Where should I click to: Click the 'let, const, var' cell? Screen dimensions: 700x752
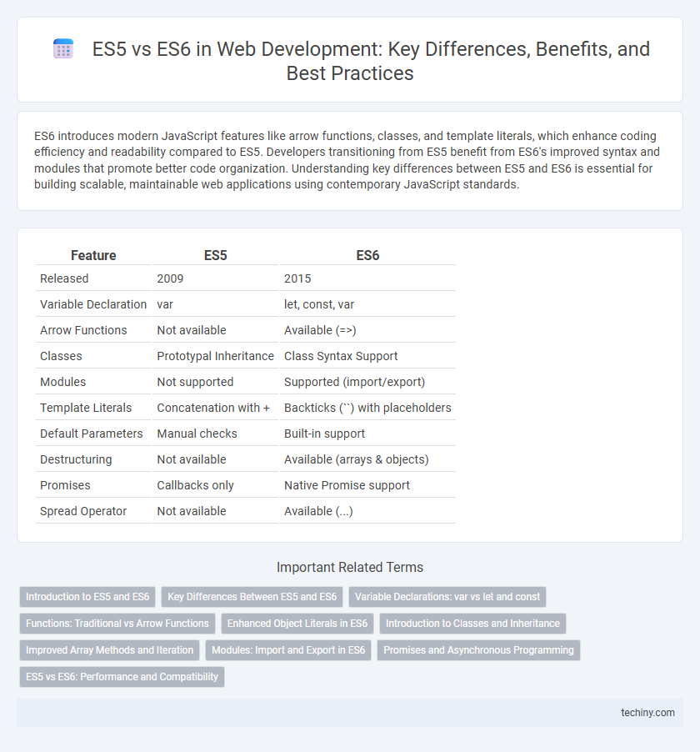tap(367, 304)
